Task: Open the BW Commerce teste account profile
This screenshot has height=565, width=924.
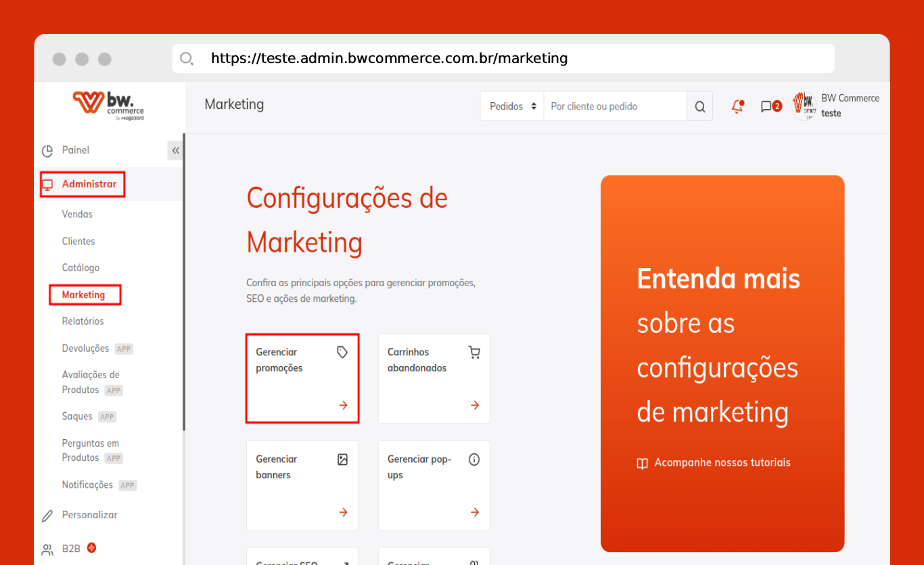Action: pyautogui.click(x=836, y=106)
